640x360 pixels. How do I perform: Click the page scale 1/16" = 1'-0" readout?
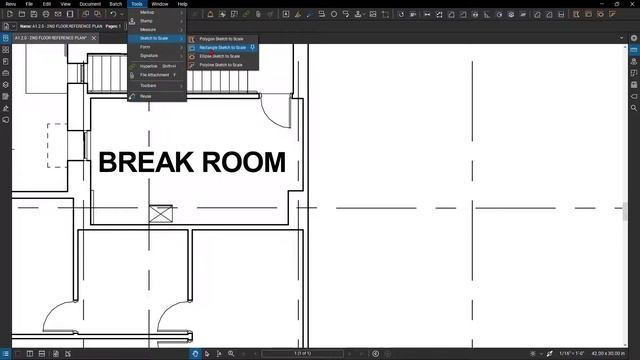pos(571,353)
